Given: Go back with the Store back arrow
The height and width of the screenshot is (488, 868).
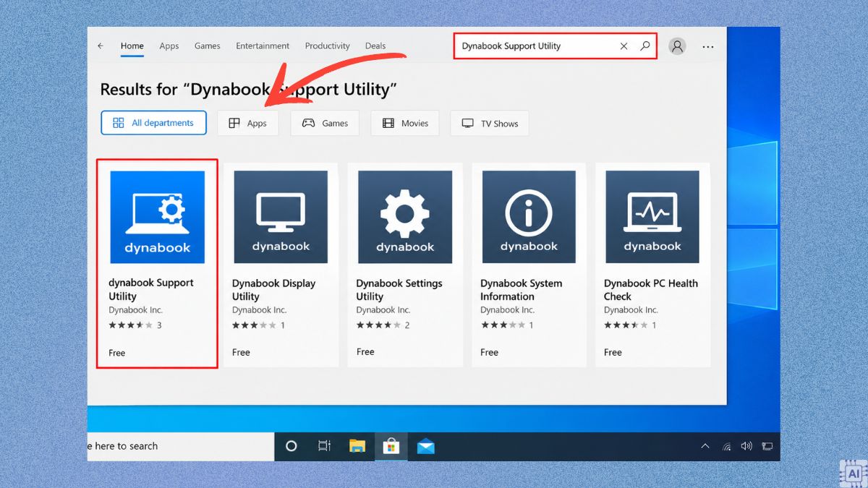Looking at the screenshot, I should tap(101, 46).
